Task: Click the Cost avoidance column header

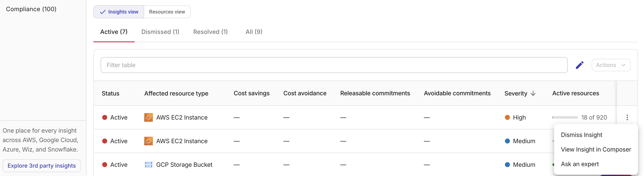Action: click(305, 93)
